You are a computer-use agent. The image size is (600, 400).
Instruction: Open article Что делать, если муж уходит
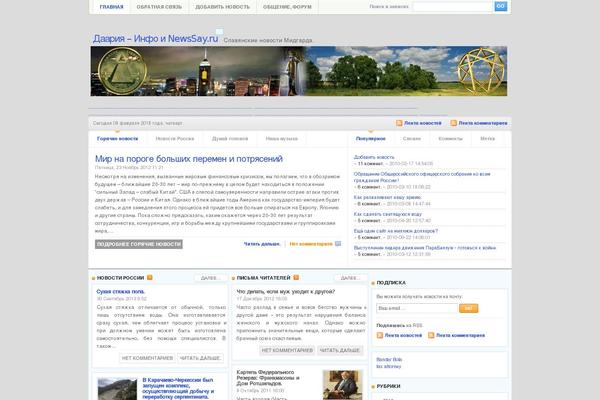coord(285,292)
